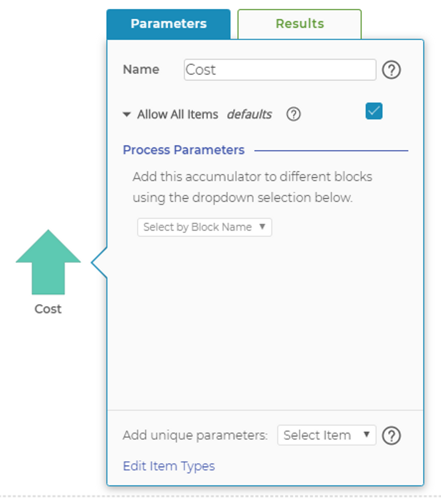Select the Parameters tab
Image resolution: width=441 pixels, height=504 pixels.
(x=169, y=24)
